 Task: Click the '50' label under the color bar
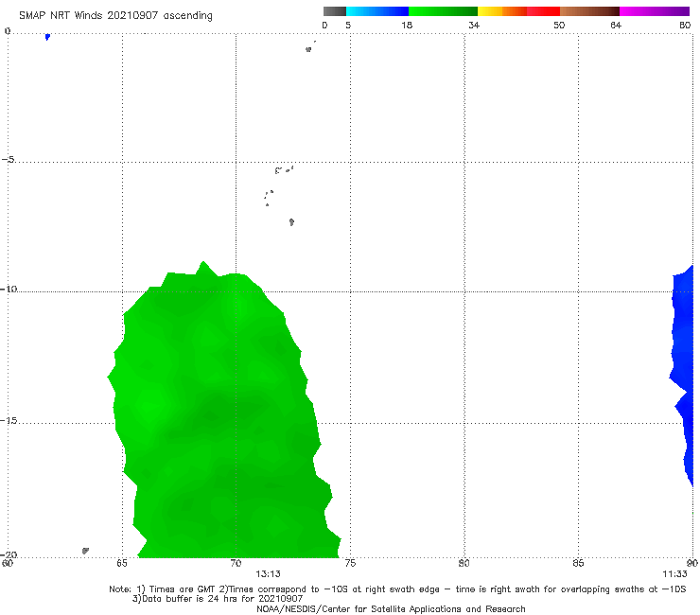click(x=559, y=25)
